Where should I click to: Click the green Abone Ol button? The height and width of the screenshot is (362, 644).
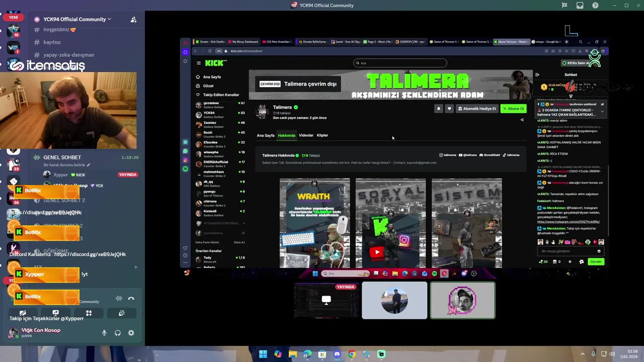[x=513, y=109]
